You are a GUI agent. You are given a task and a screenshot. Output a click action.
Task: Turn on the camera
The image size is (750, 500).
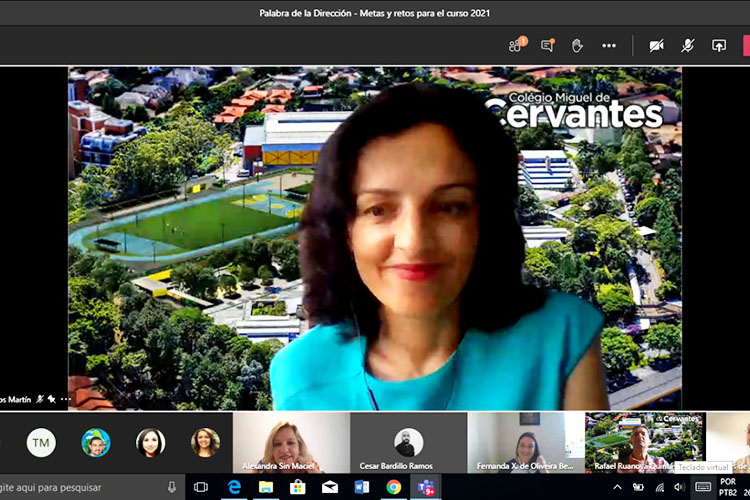(x=656, y=45)
